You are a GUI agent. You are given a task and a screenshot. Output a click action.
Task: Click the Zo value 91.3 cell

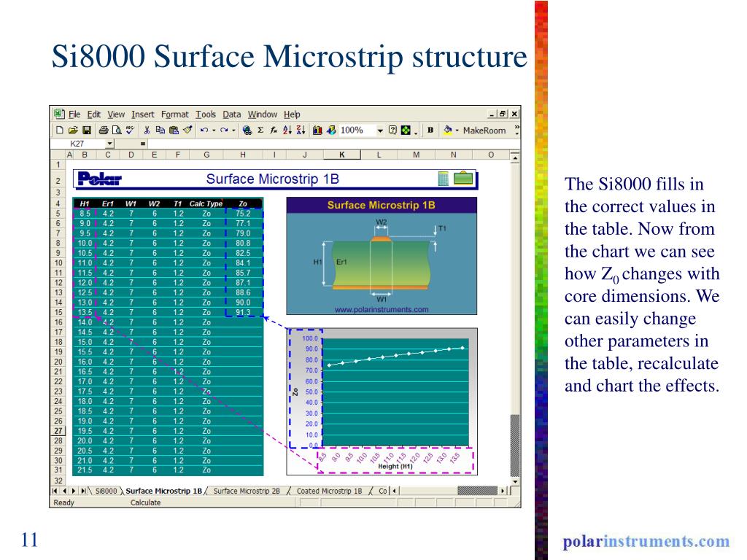coord(243,312)
